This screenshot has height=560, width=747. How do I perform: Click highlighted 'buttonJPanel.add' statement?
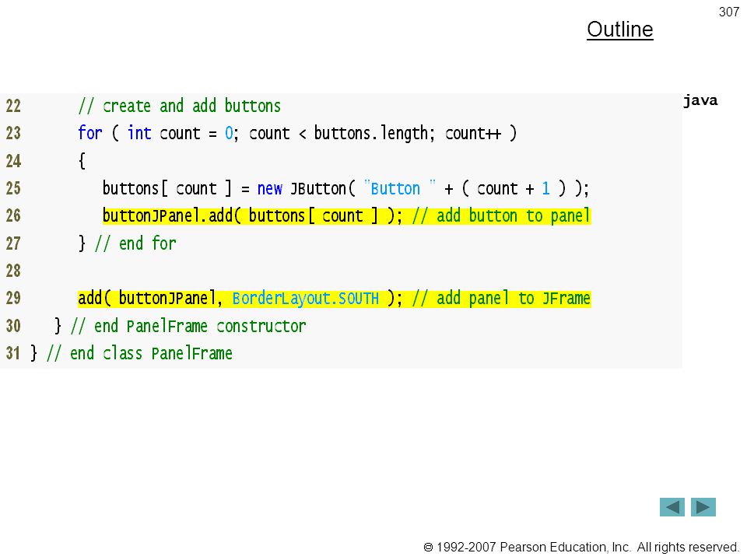252,215
